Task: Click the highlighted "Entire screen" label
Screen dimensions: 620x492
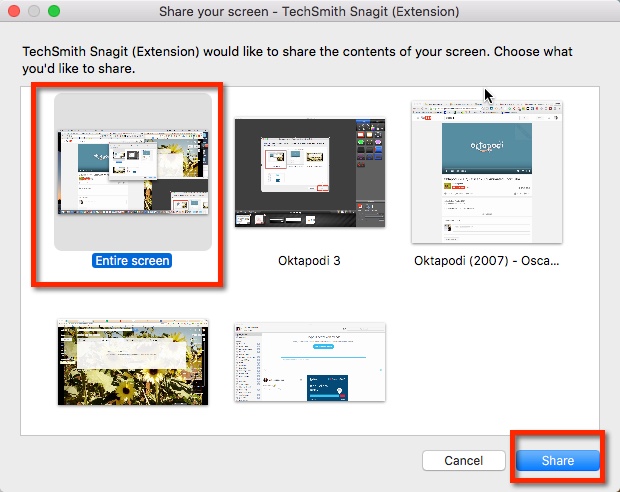Action: (x=132, y=260)
